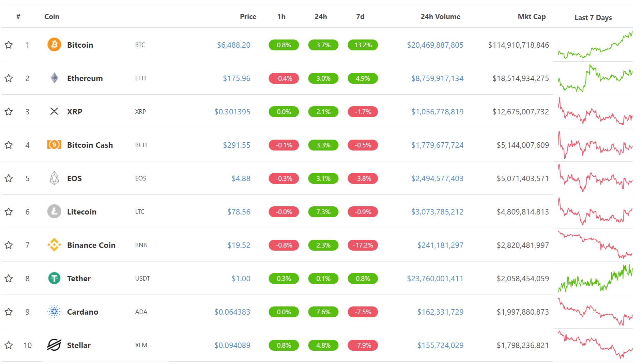Sort by the Price column header
The height and width of the screenshot is (364, 642).
pos(248,16)
